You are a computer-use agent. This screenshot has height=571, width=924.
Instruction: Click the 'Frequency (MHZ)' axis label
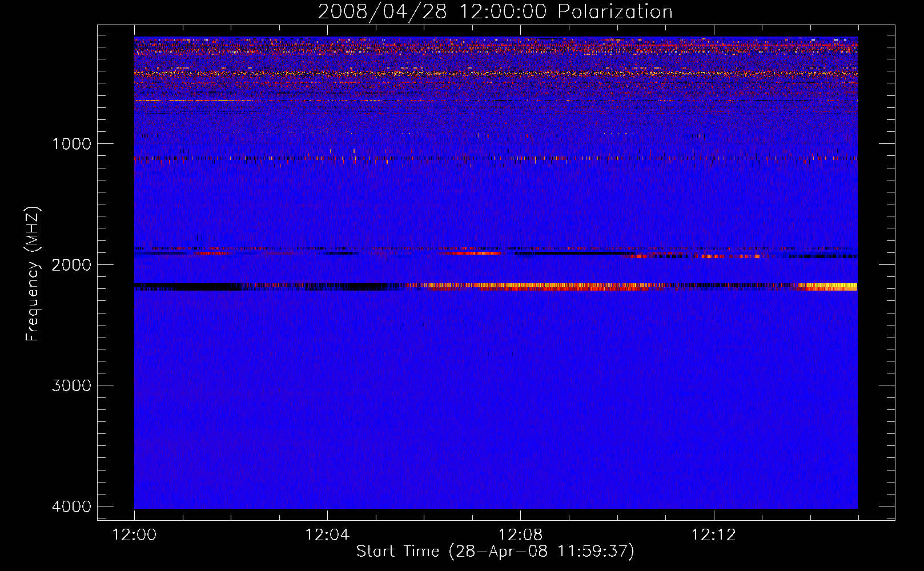coord(33,274)
